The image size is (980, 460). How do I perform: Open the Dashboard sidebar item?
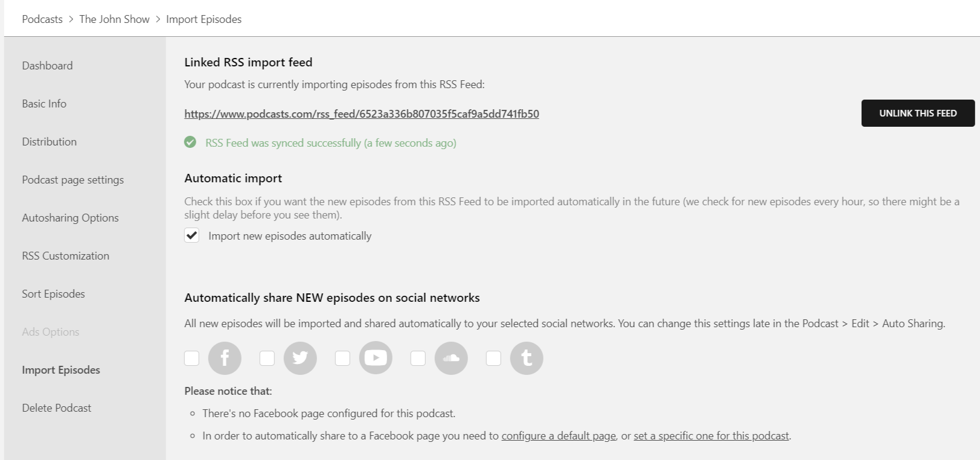click(x=47, y=66)
